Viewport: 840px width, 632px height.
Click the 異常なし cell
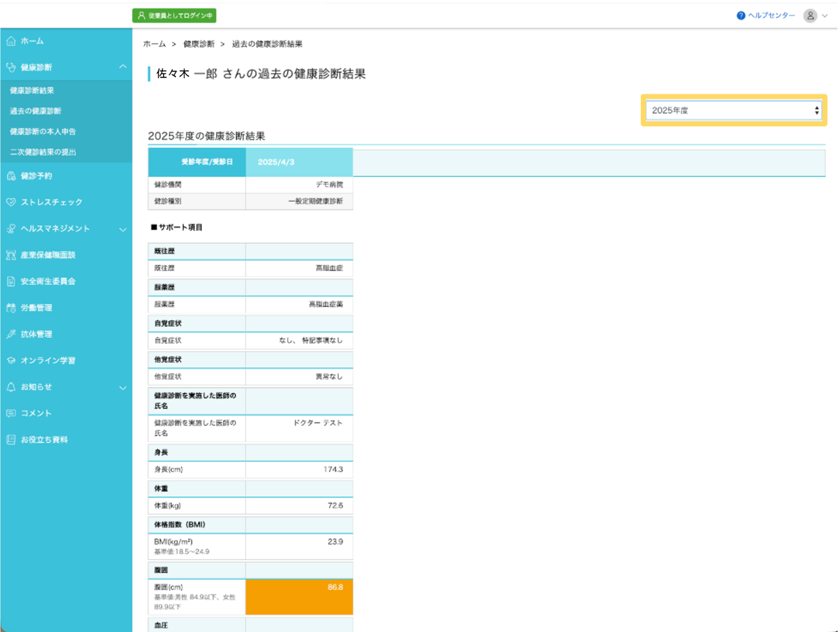tap(299, 377)
